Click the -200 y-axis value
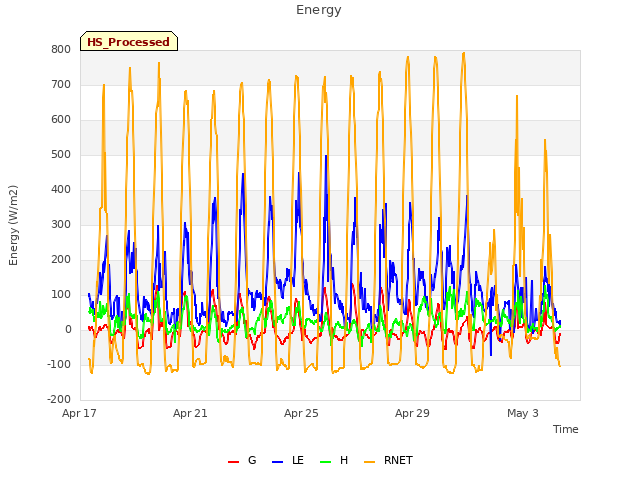This screenshot has height=480, width=640. [x=59, y=400]
